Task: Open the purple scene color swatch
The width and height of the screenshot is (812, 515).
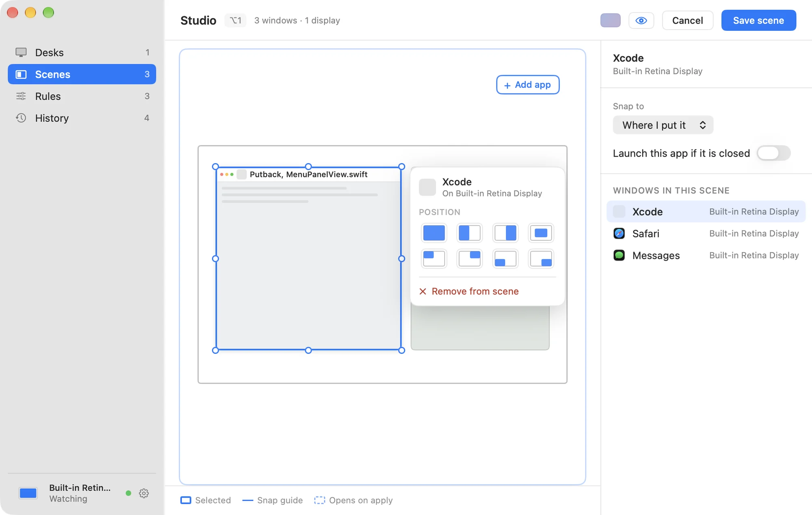Action: (610, 20)
